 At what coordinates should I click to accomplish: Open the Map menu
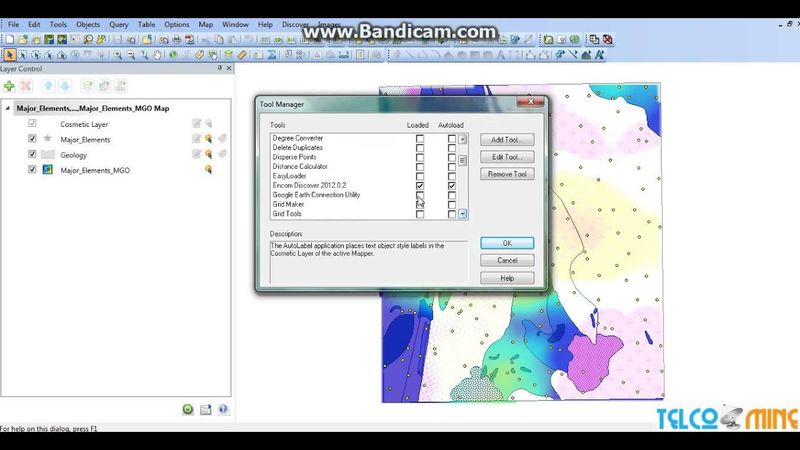(x=206, y=24)
